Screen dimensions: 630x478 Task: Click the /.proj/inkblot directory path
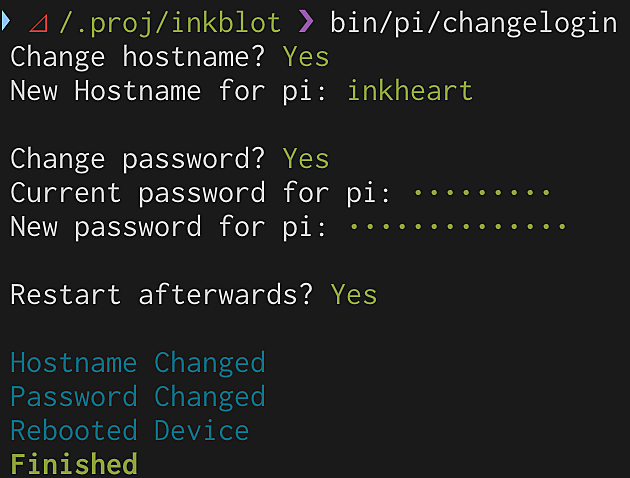click(x=170, y=23)
